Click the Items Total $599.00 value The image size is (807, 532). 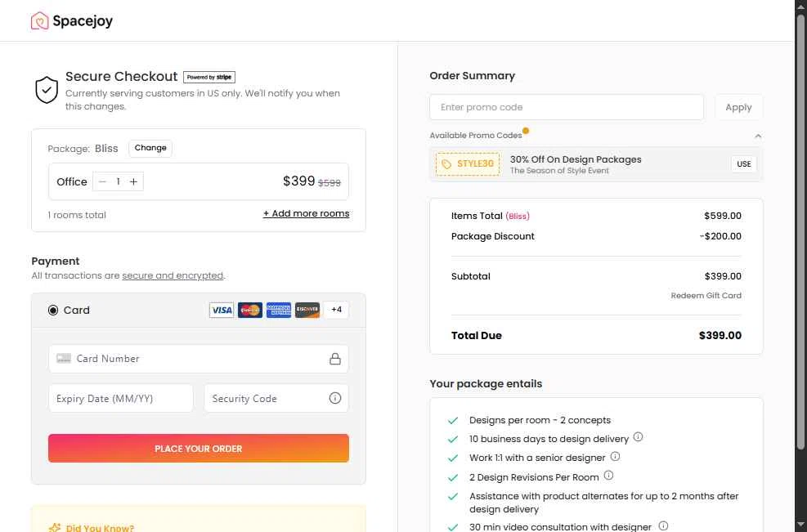coord(723,216)
